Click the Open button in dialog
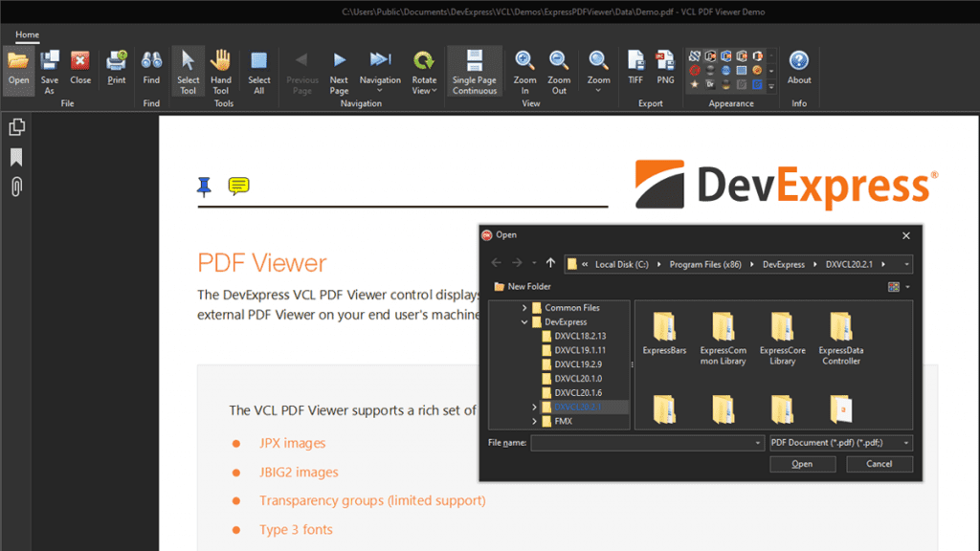The width and height of the screenshot is (980, 551). coord(803,464)
